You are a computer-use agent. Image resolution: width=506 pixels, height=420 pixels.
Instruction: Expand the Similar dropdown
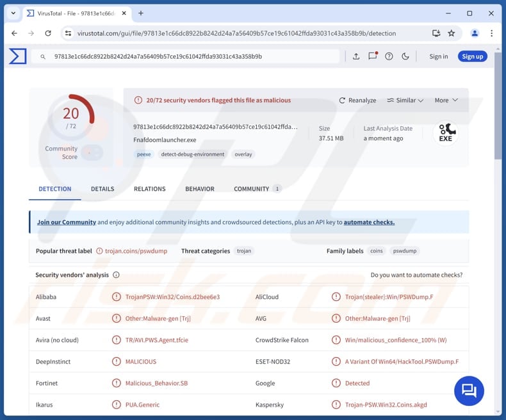405,101
